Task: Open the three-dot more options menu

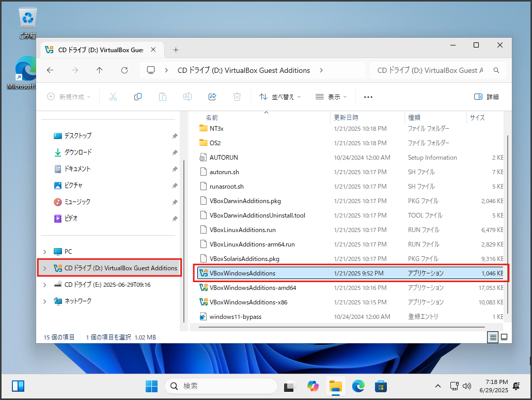Action: [368, 97]
